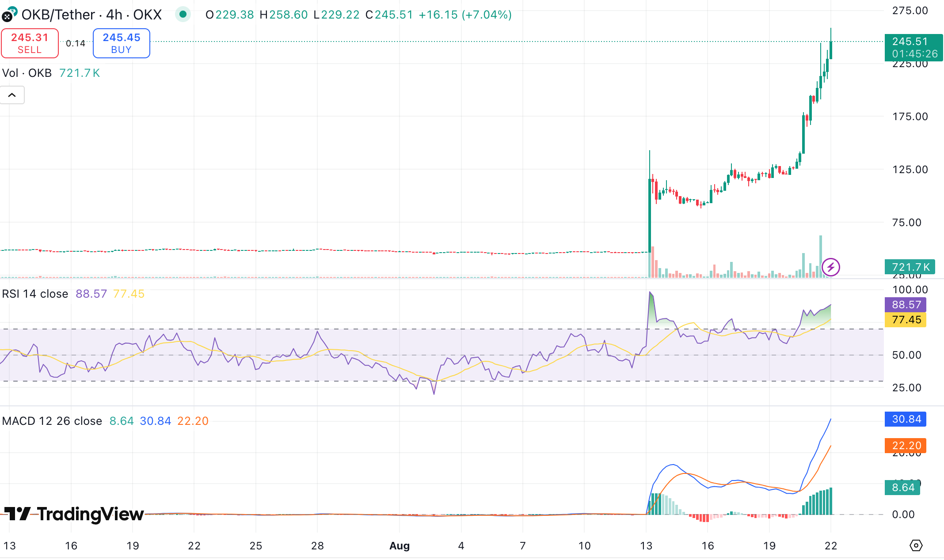The width and height of the screenshot is (944, 560).
Task: Click the +16.15 (+7.04%) change value
Action: 465,15
